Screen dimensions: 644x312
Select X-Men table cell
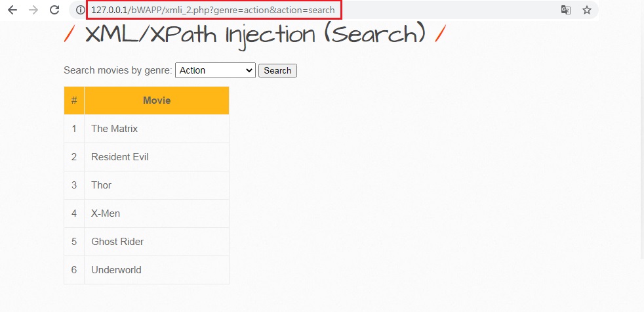[x=157, y=213]
